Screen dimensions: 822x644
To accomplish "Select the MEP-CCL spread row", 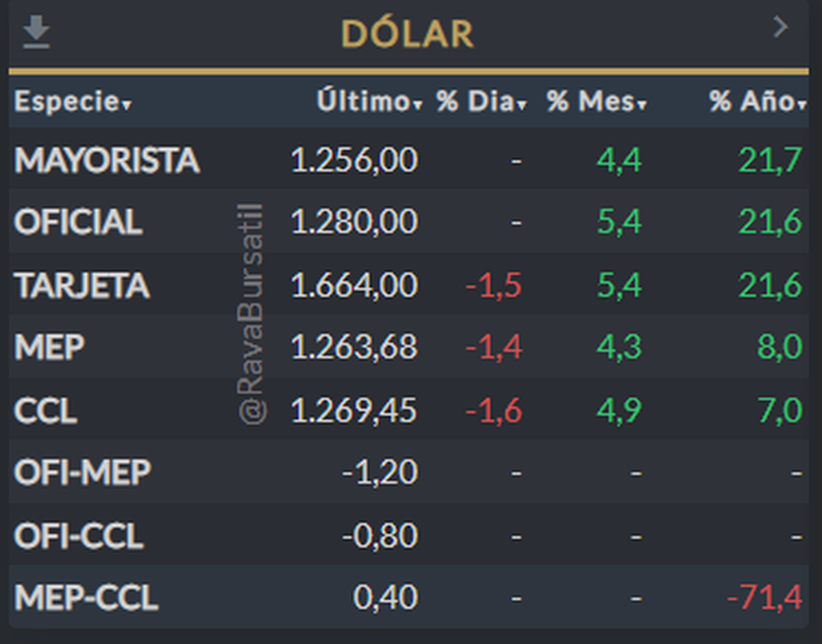I will pos(409,598).
